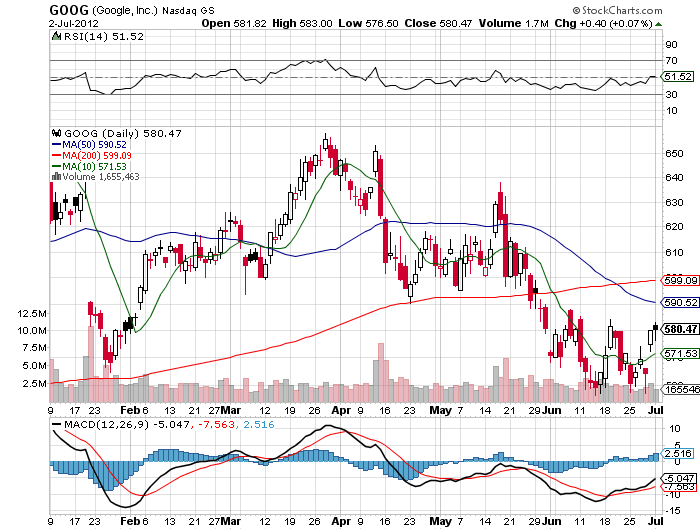This screenshot has height=530, width=700.
Task: Click the red -7.563 signal value in MACD legend
Action: (x=216, y=424)
